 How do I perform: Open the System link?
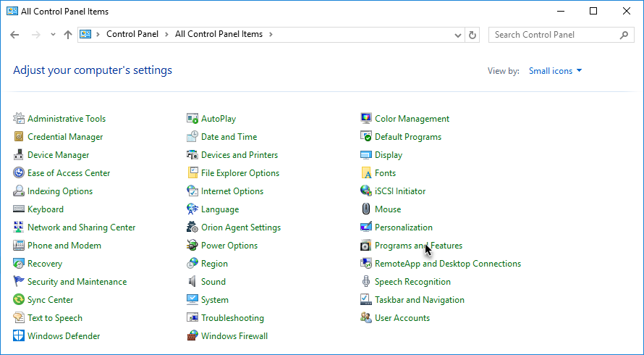point(214,299)
